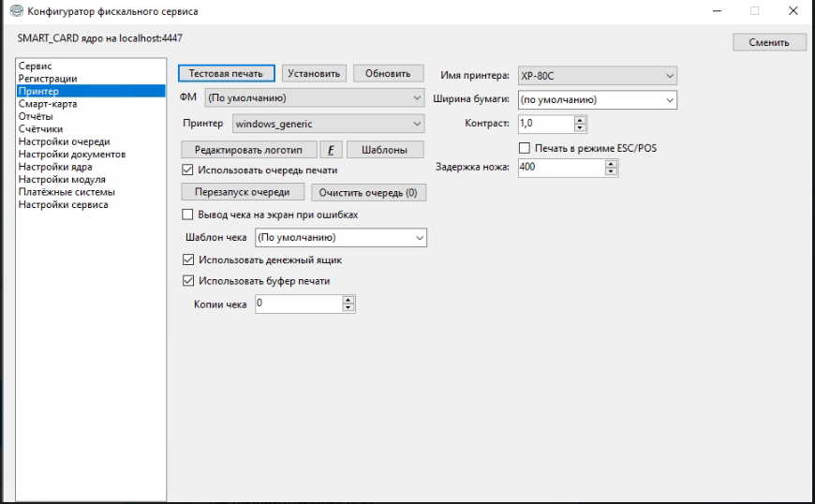
Task: Open the 'Имя принтера' XP-80C dropdown
Action: tap(598, 76)
